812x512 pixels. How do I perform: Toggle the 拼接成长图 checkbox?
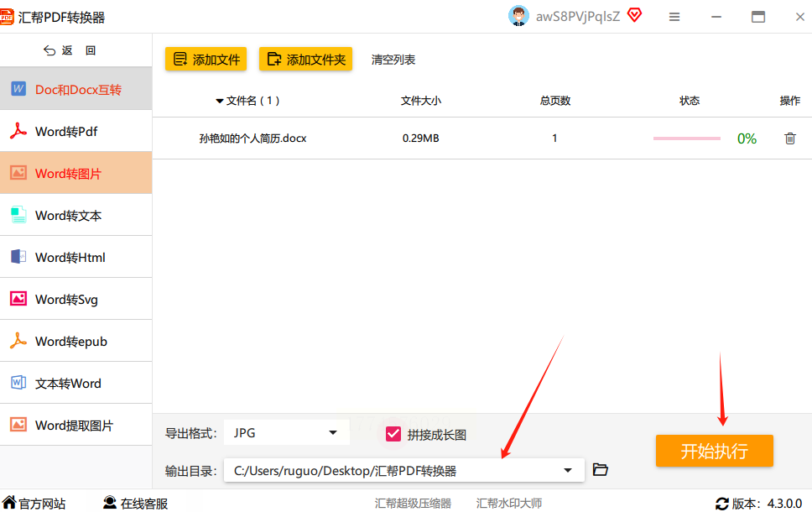coord(393,434)
